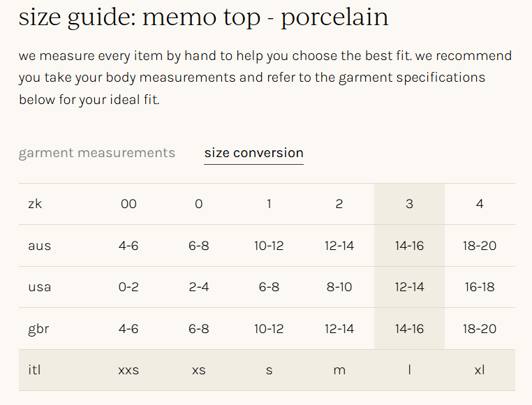Select usa size 0-2 cell

point(128,287)
